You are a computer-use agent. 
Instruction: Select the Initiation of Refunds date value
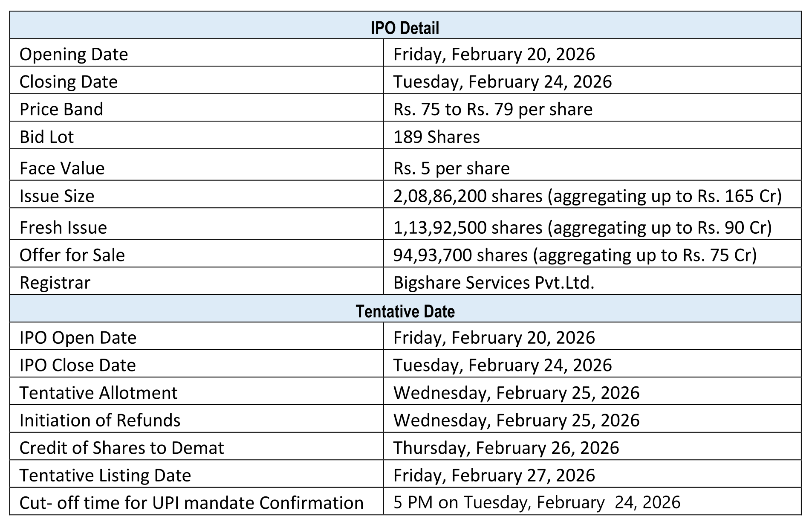(516, 420)
